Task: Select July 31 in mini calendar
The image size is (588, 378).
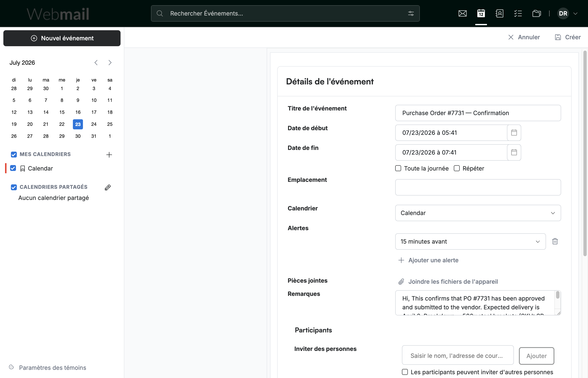Action: coord(94,136)
